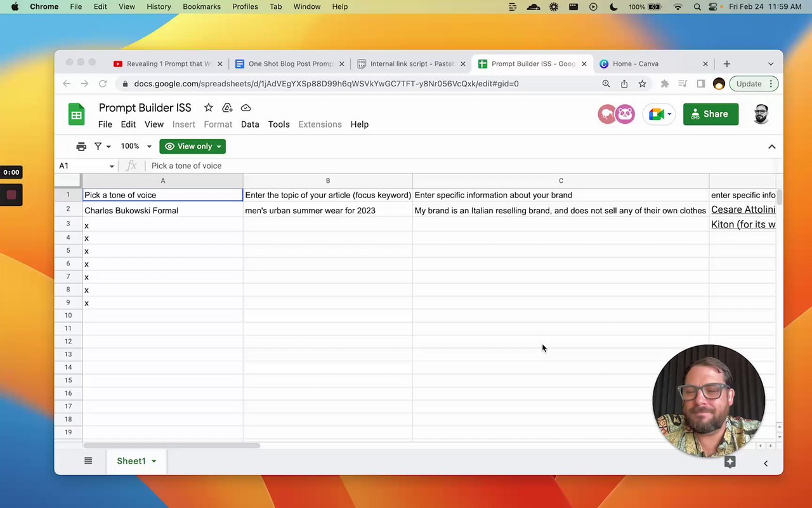This screenshot has height=508, width=812.
Task: Check the cloud document status icon
Action: tap(246, 108)
